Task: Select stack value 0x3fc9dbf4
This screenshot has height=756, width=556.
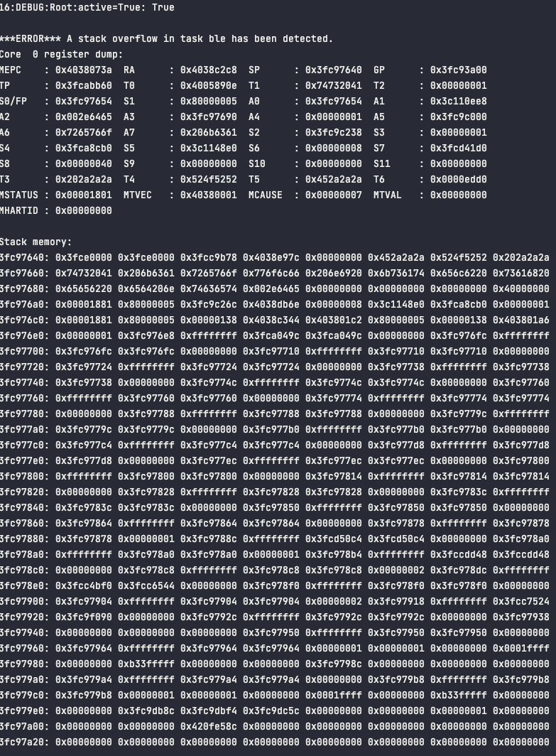Action: pyautogui.click(x=209, y=711)
